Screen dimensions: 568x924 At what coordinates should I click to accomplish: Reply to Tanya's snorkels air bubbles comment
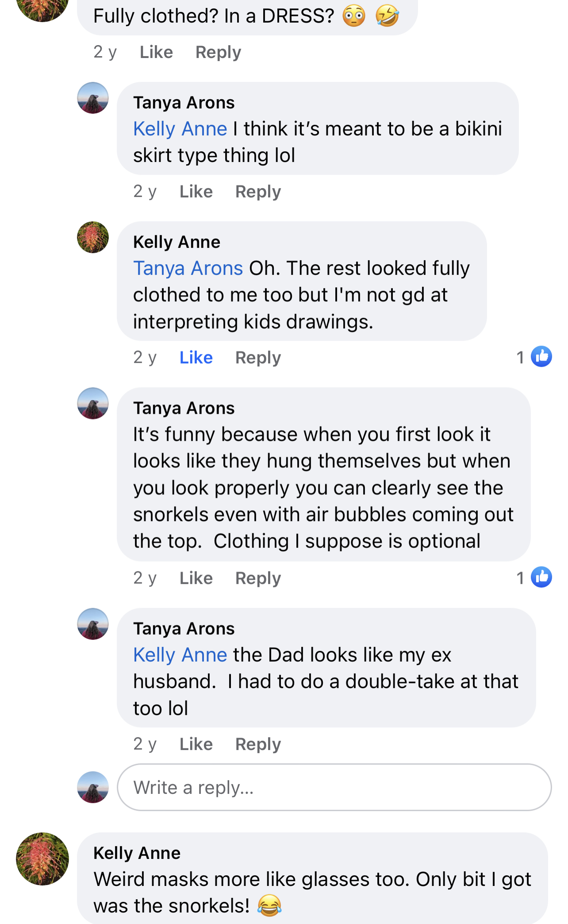tap(258, 578)
